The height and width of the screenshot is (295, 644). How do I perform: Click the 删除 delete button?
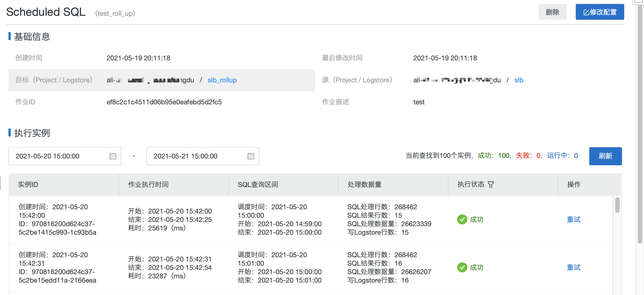[552, 12]
